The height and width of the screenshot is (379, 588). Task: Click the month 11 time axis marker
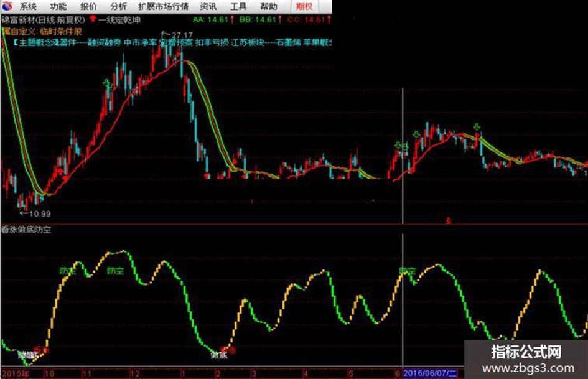87,373
